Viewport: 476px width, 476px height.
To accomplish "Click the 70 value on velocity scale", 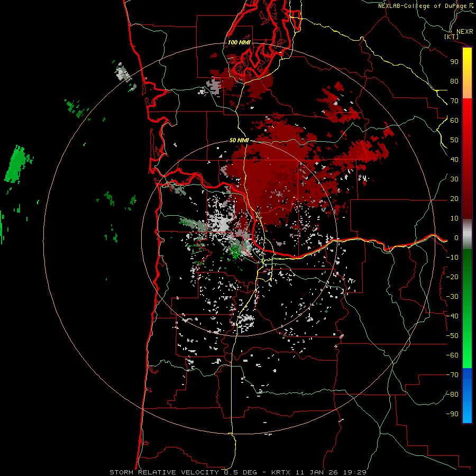I will [x=454, y=101].
